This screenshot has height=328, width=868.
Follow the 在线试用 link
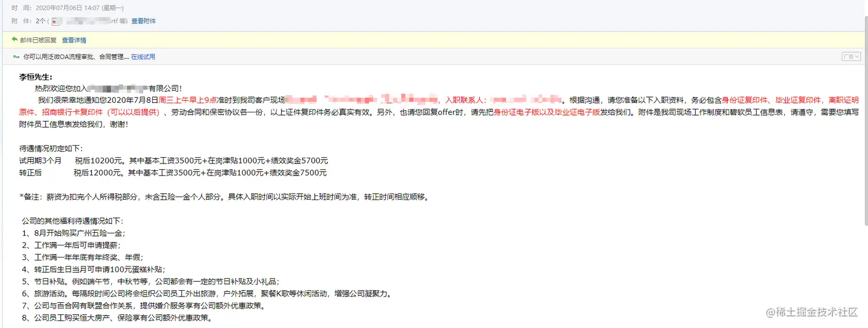click(143, 57)
